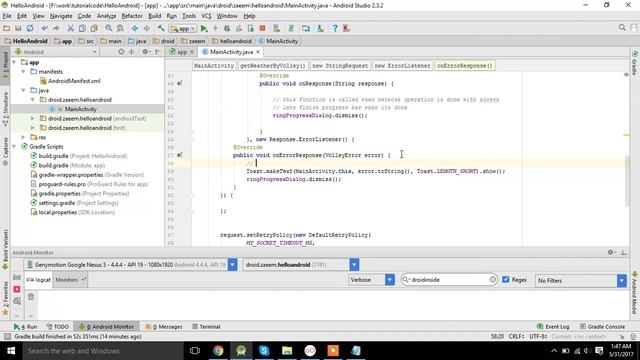Open the Messages tool window
Screen dimensions: 640x360
point(164,327)
